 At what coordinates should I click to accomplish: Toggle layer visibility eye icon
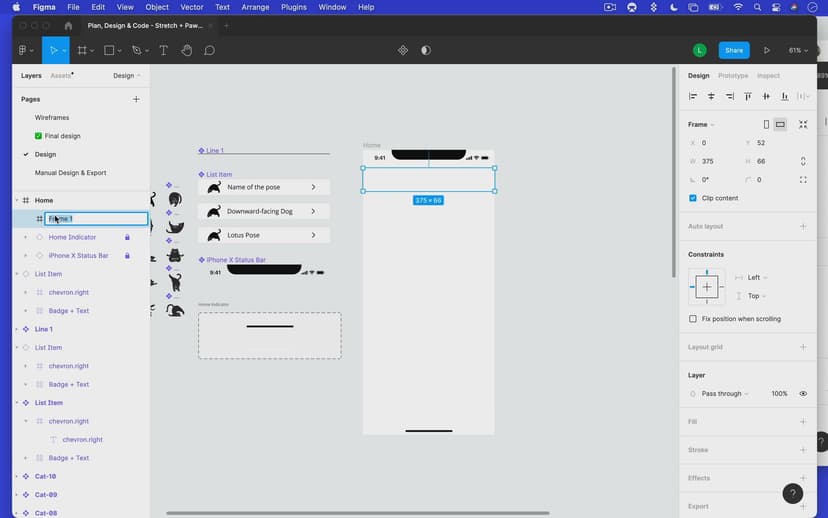pos(803,394)
